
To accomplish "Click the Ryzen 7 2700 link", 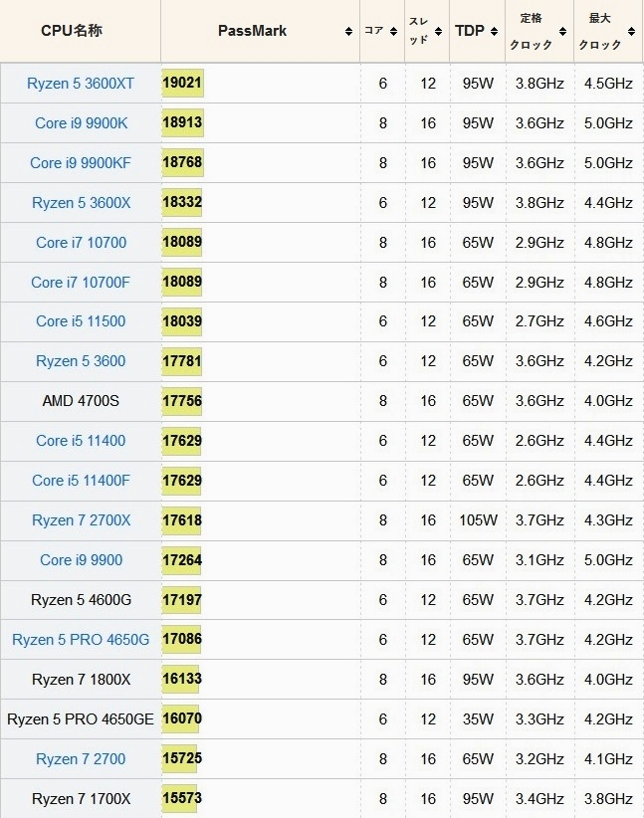I will [x=81, y=759].
